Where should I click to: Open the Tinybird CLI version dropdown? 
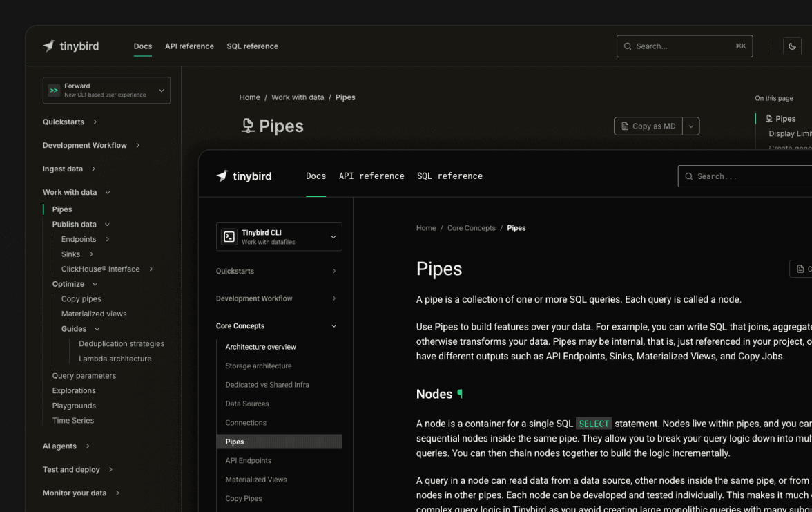pyautogui.click(x=279, y=237)
